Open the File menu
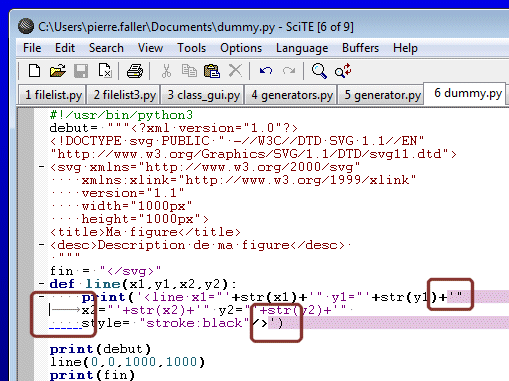The width and height of the screenshot is (509, 381). [x=32, y=48]
